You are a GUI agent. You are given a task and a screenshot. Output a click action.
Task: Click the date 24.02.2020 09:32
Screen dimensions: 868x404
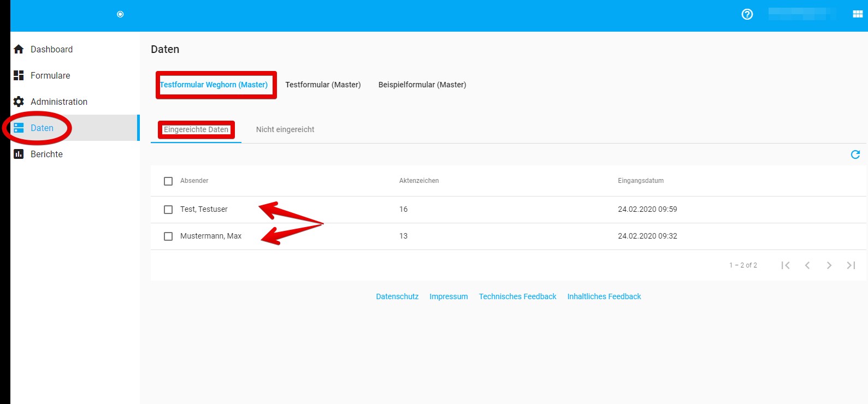647,236
